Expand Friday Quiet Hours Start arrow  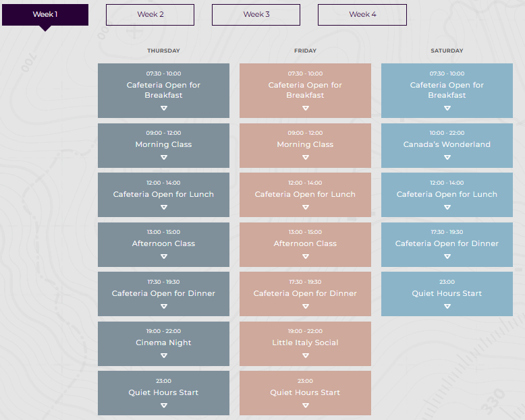pyautogui.click(x=305, y=405)
